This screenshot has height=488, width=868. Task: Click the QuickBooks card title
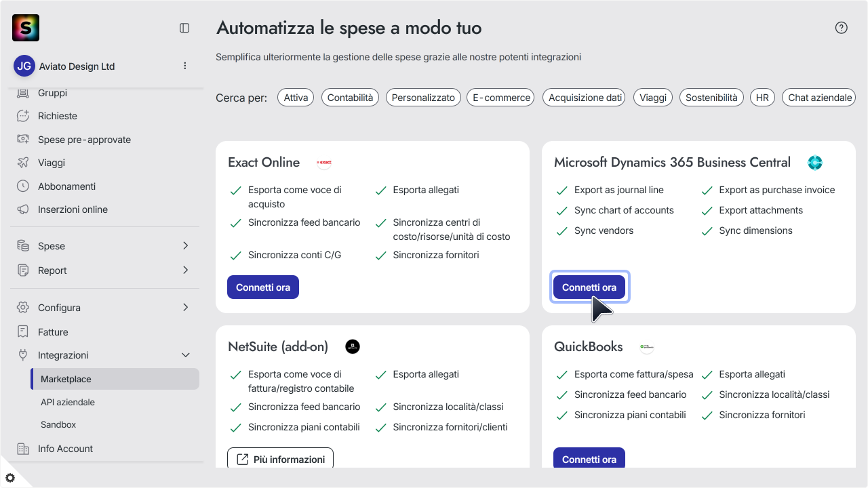(x=588, y=346)
